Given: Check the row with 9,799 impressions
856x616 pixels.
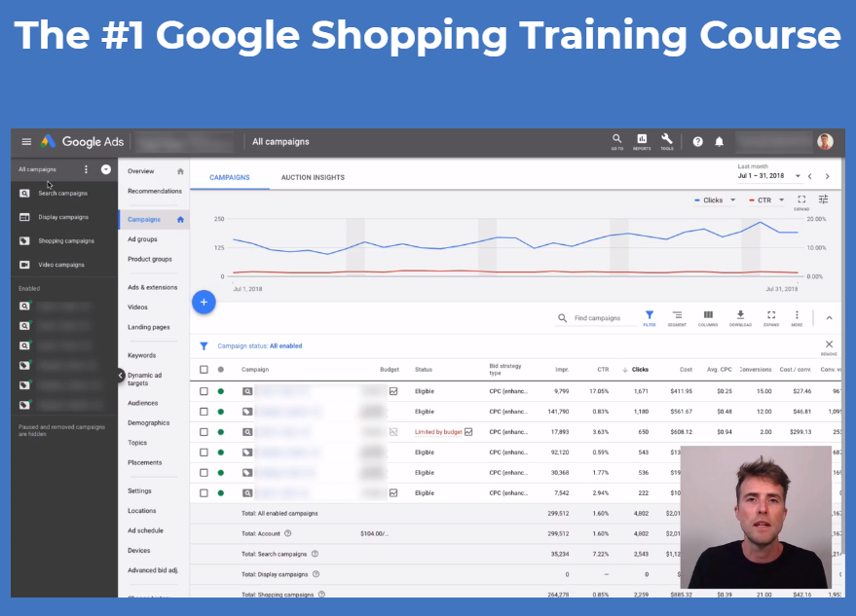Looking at the screenshot, I should click(x=204, y=391).
